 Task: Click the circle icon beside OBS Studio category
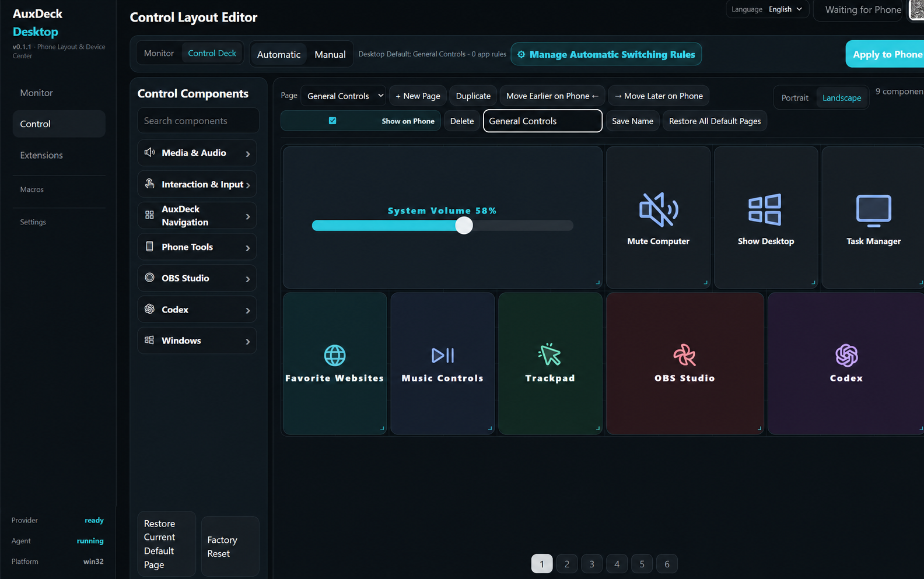click(x=150, y=278)
